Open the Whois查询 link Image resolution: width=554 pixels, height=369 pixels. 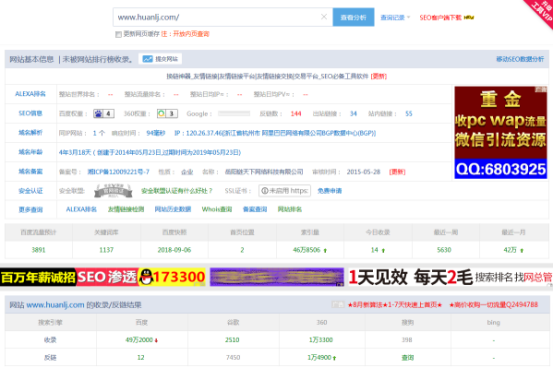tap(217, 209)
